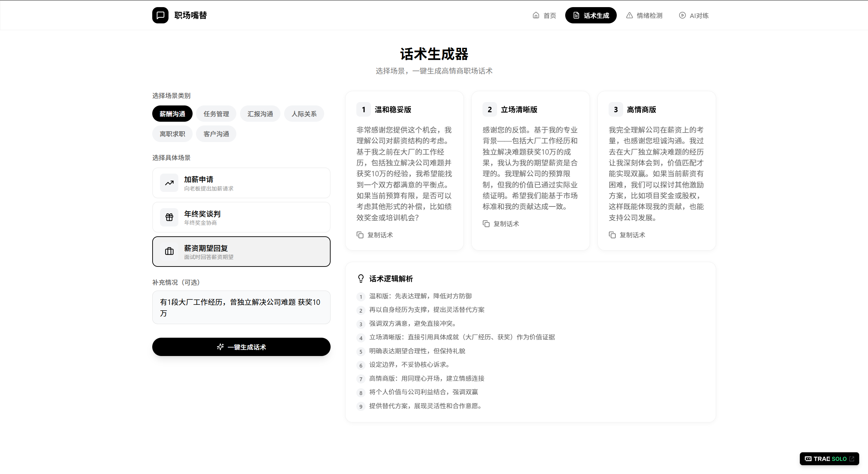Select the 任务管理 category chip
This screenshot has width=868, height=474.
216,114
